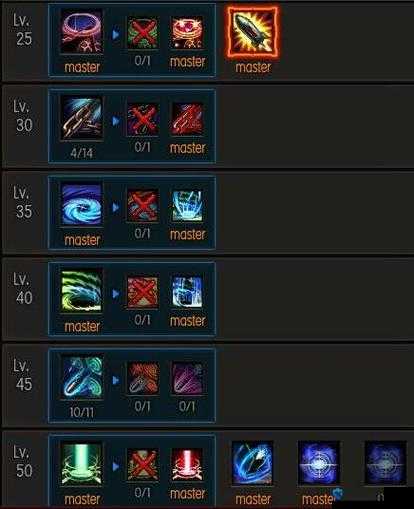Click the Lv. 50 blue swirl bullet skill icon
Viewport: 414px width, 509px height.
pyautogui.click(x=252, y=463)
